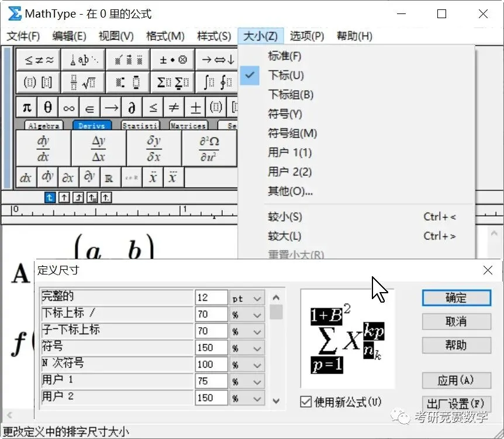Open the spaces and ellipses palette
This screenshot has width=504, height=439.
pos(83,60)
